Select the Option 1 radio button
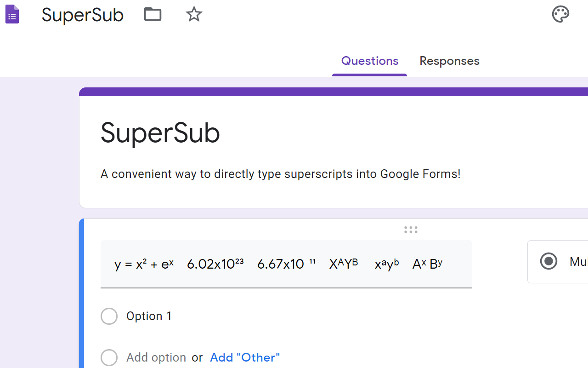The image size is (588, 368). pyautogui.click(x=109, y=316)
